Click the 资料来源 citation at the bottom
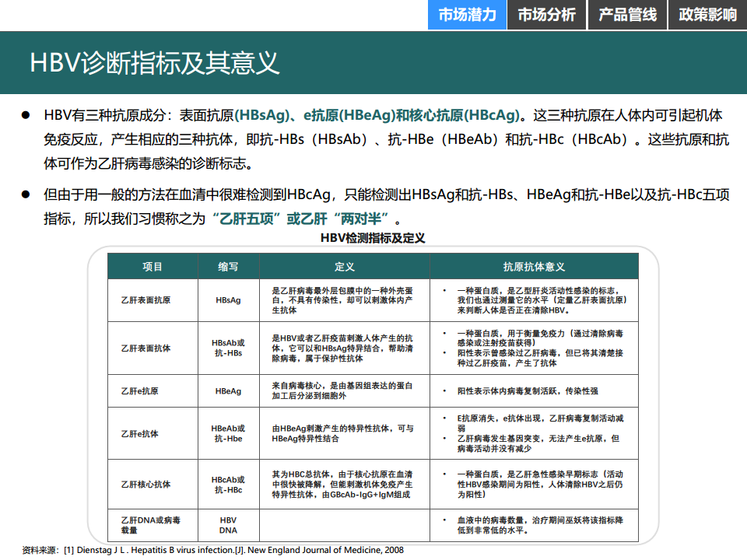 click(x=212, y=550)
